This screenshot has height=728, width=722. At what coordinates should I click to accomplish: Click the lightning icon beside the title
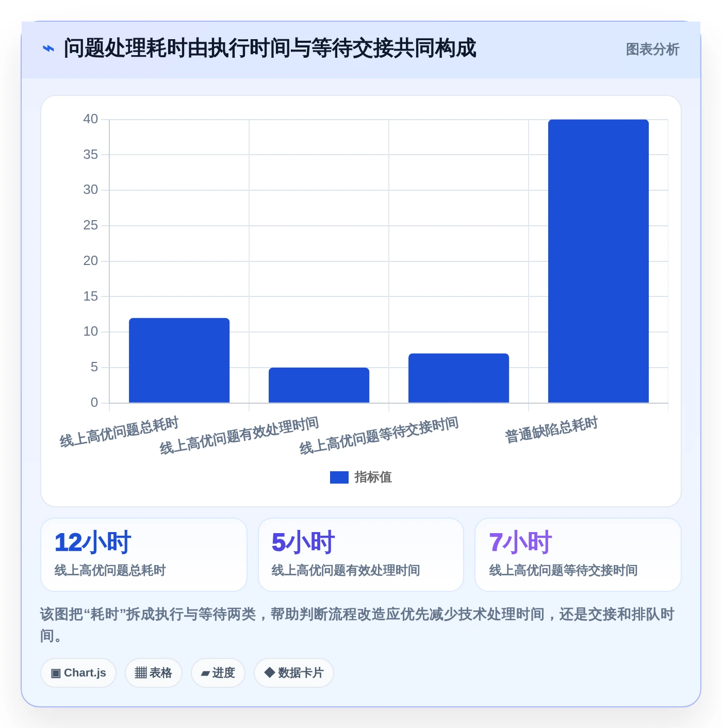[x=48, y=49]
